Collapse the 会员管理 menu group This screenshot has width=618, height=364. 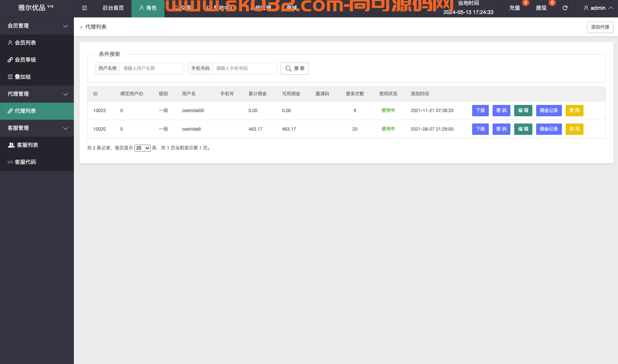37,26
